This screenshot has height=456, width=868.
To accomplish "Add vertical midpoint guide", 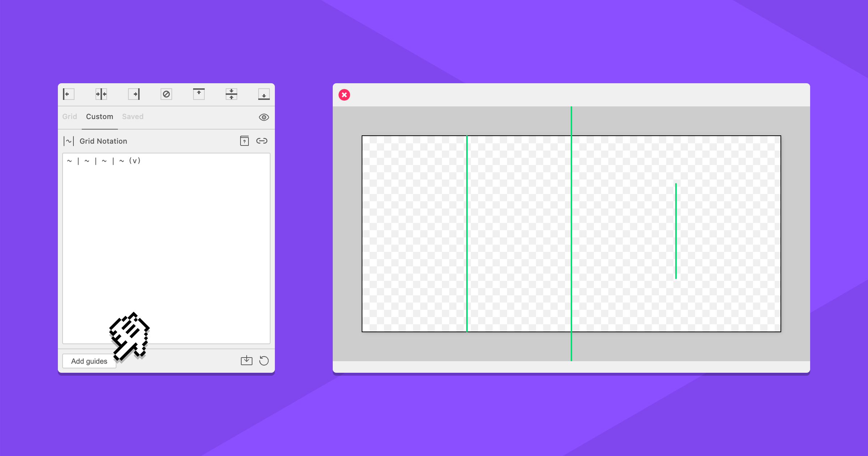I will tap(101, 94).
